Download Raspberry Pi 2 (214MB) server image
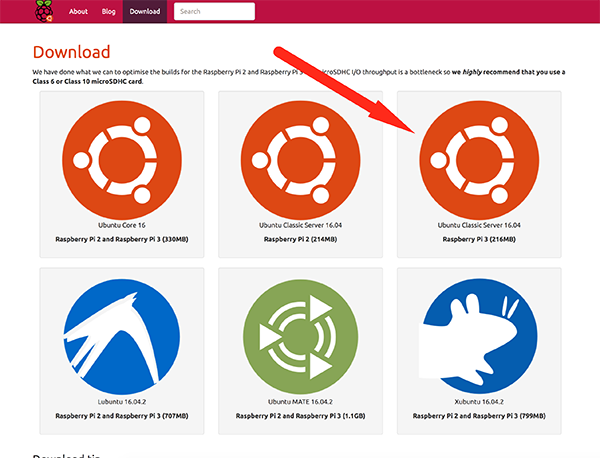Viewport: 600px width, 458px height. click(300, 239)
